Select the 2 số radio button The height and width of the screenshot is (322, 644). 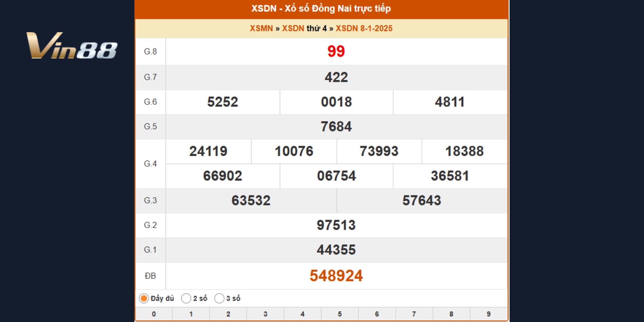tap(186, 298)
